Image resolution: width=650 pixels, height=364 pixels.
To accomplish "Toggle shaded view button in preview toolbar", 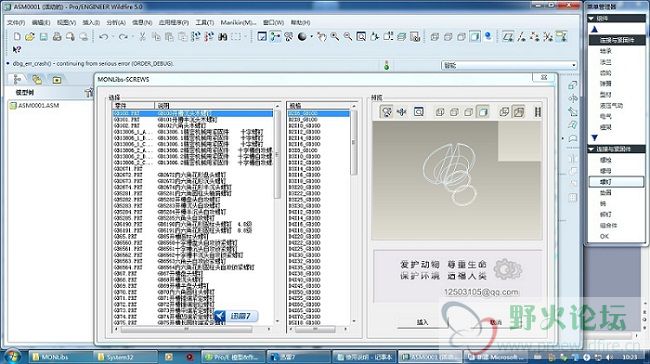I will click(x=483, y=112).
